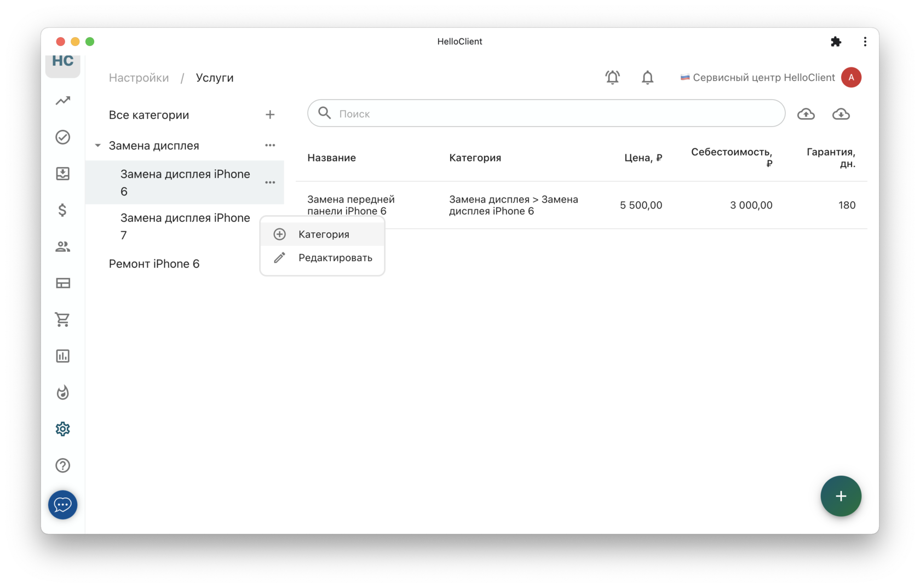Click the Цена, ₽ column header
920x588 pixels.
(643, 158)
